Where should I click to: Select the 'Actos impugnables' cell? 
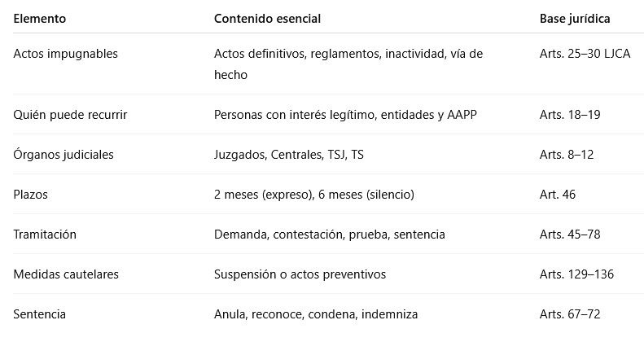[x=66, y=54]
